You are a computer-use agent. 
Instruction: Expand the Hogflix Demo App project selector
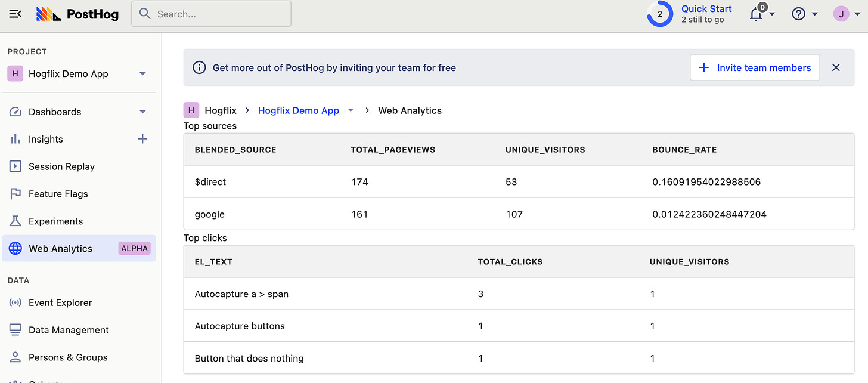pyautogui.click(x=142, y=74)
